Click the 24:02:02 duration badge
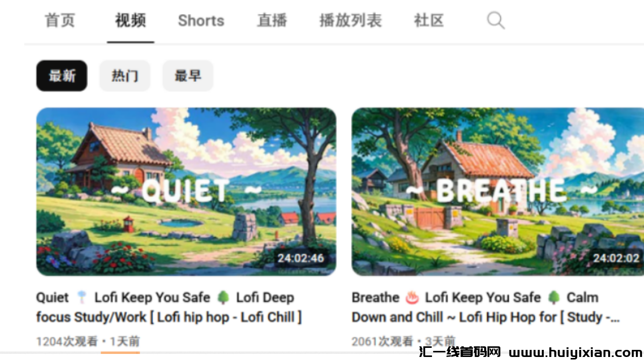This screenshot has width=644, height=361. pos(616,258)
